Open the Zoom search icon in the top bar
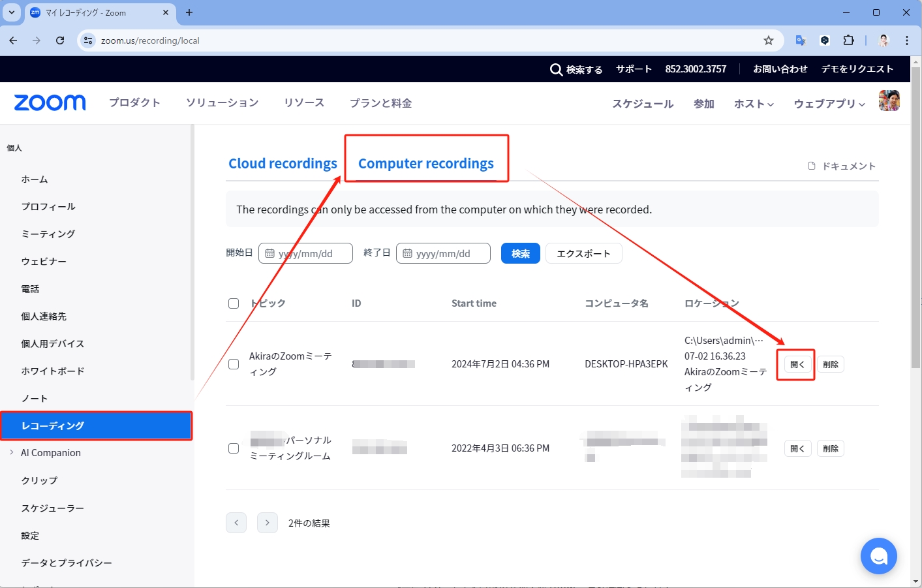 pyautogui.click(x=556, y=69)
